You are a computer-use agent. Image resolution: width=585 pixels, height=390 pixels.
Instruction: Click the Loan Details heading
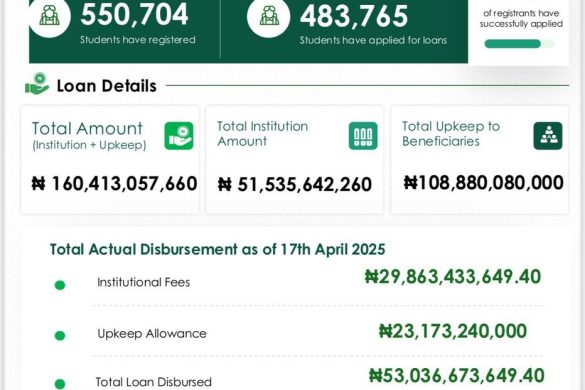[106, 86]
